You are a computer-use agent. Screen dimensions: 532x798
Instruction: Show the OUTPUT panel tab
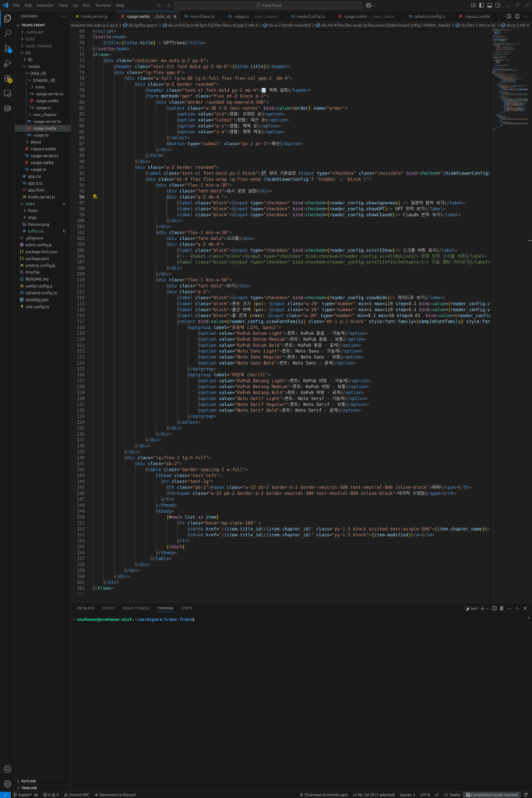(108, 608)
